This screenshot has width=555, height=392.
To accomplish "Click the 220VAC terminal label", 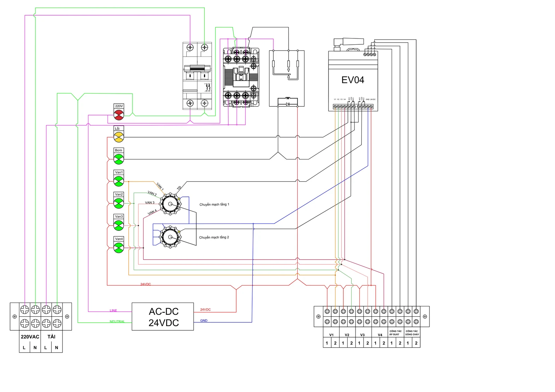I will (30, 337).
